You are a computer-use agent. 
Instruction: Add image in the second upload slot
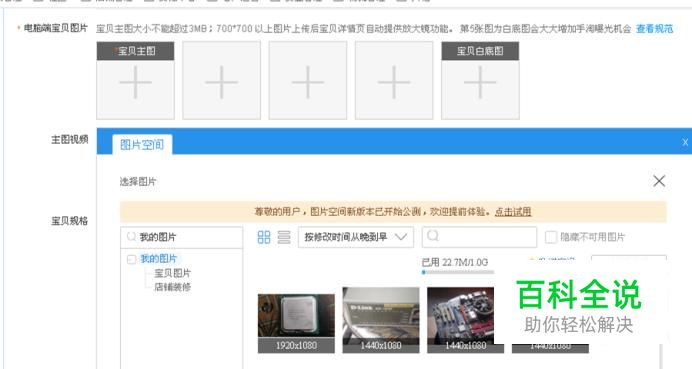(x=222, y=81)
